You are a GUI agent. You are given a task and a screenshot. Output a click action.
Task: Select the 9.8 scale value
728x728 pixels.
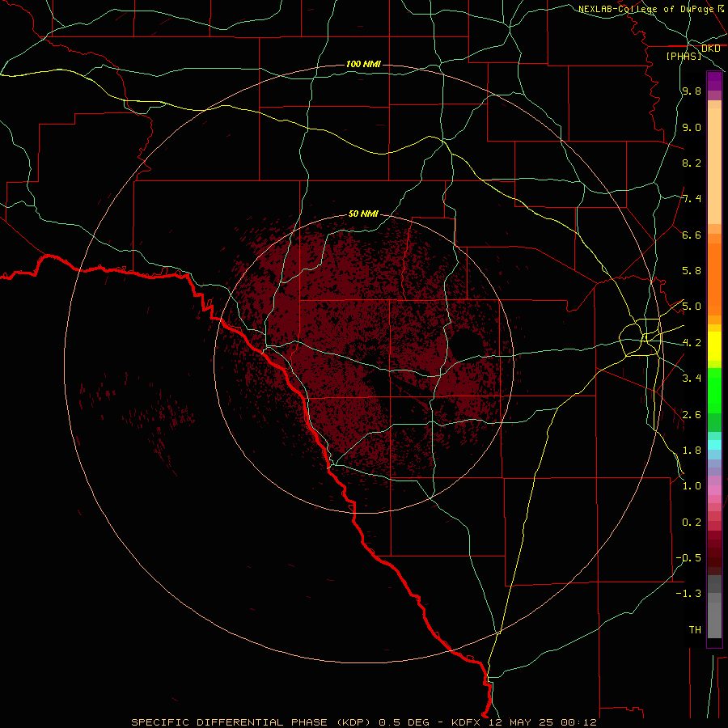(692, 91)
